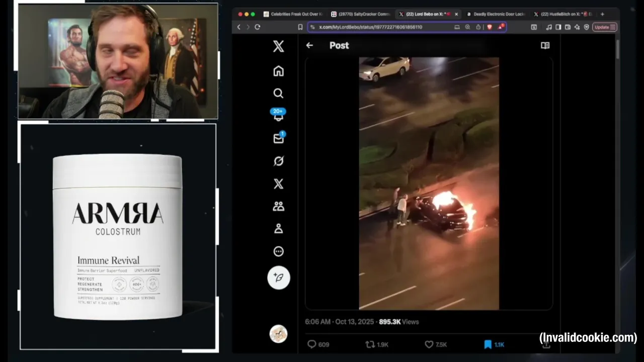Close the Lord Bebo on X tab
644x362 pixels.
point(456,14)
